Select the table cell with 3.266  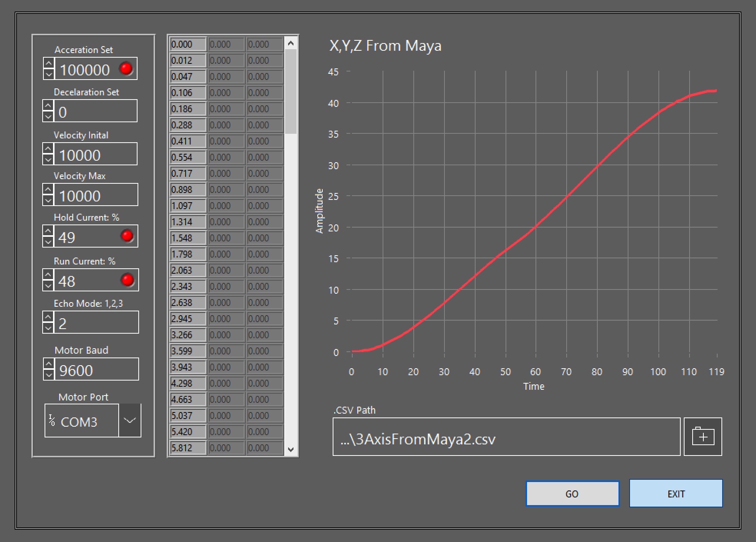[188, 335]
